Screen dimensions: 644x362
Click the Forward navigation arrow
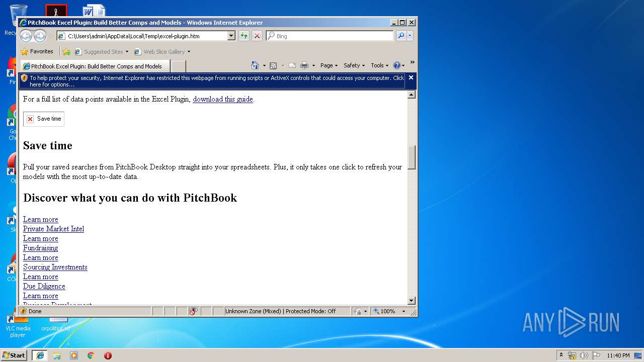click(40, 36)
